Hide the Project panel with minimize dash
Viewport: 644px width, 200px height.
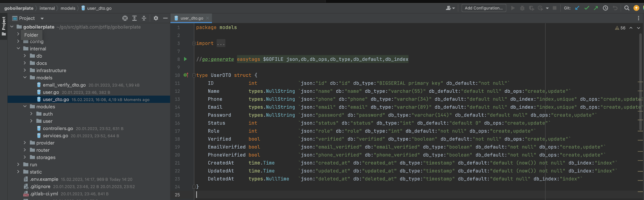click(165, 18)
